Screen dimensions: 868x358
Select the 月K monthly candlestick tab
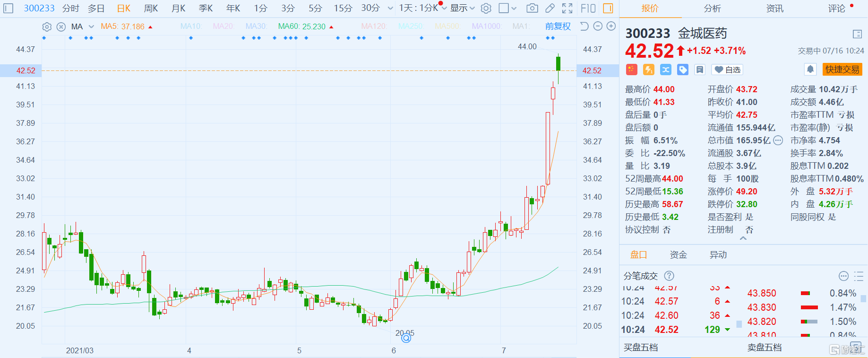(179, 8)
